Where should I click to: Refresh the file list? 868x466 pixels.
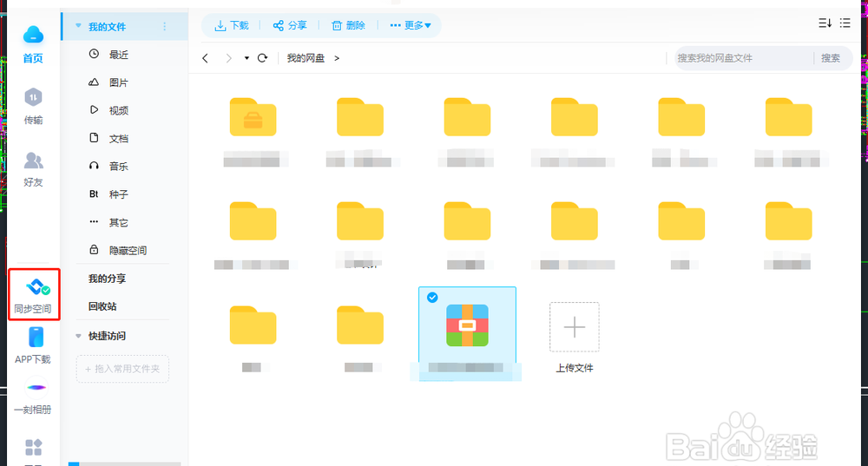[x=262, y=57]
